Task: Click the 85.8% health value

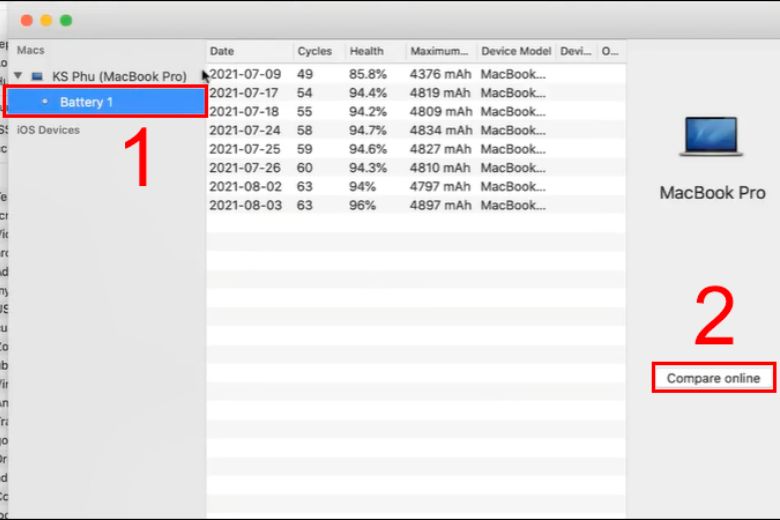Action: 368,74
